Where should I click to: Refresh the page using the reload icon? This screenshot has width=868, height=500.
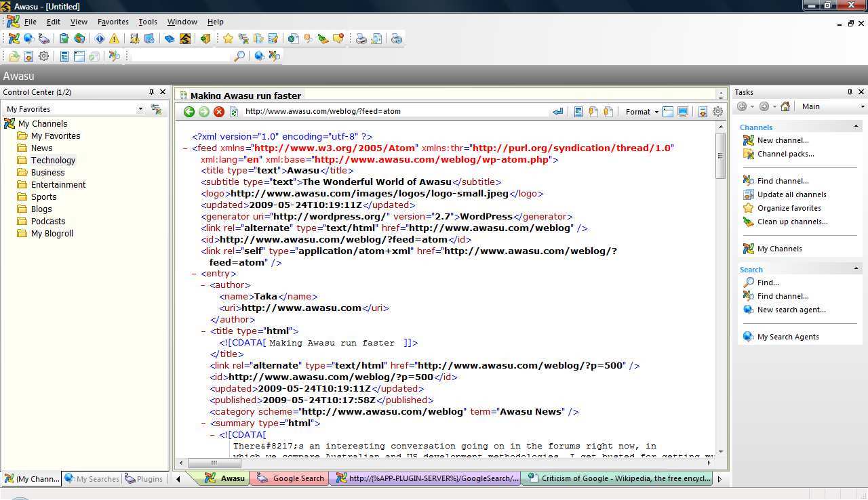tap(233, 112)
